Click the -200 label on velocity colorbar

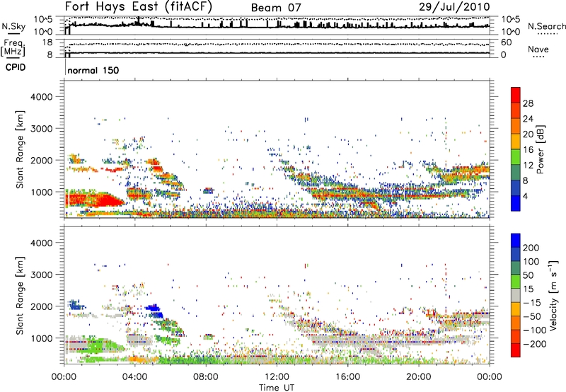point(535,344)
